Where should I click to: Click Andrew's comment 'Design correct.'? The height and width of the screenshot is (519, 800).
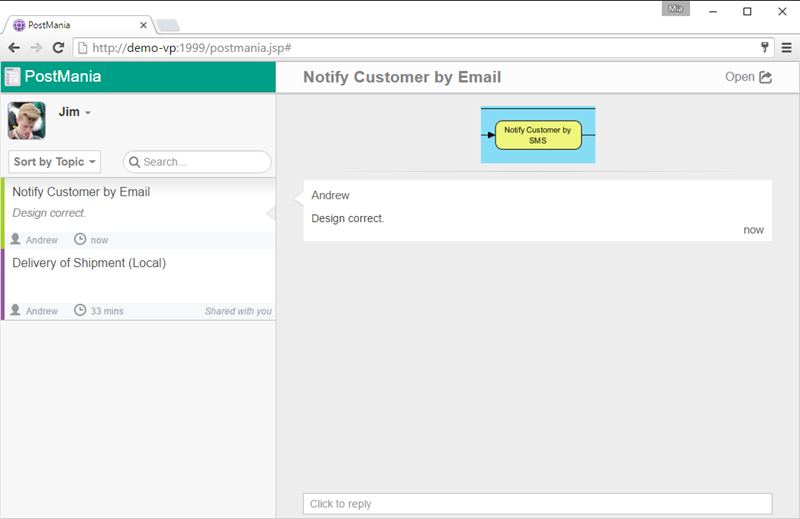[348, 218]
